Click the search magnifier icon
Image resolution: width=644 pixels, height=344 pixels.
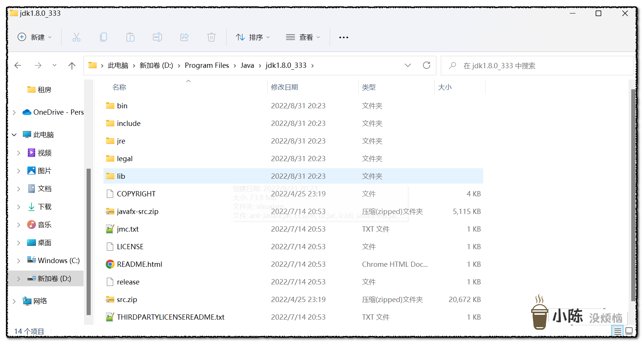[452, 66]
